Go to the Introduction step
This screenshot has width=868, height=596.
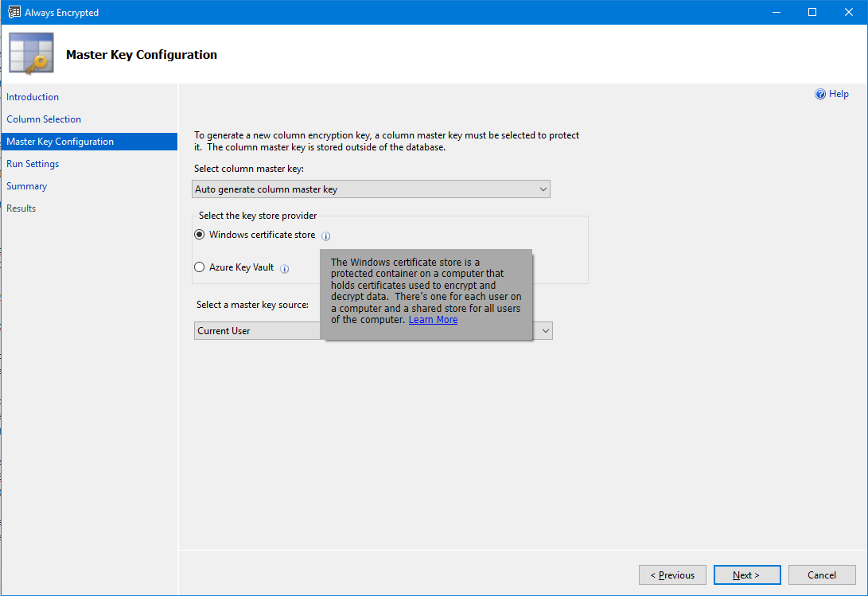pyautogui.click(x=33, y=97)
